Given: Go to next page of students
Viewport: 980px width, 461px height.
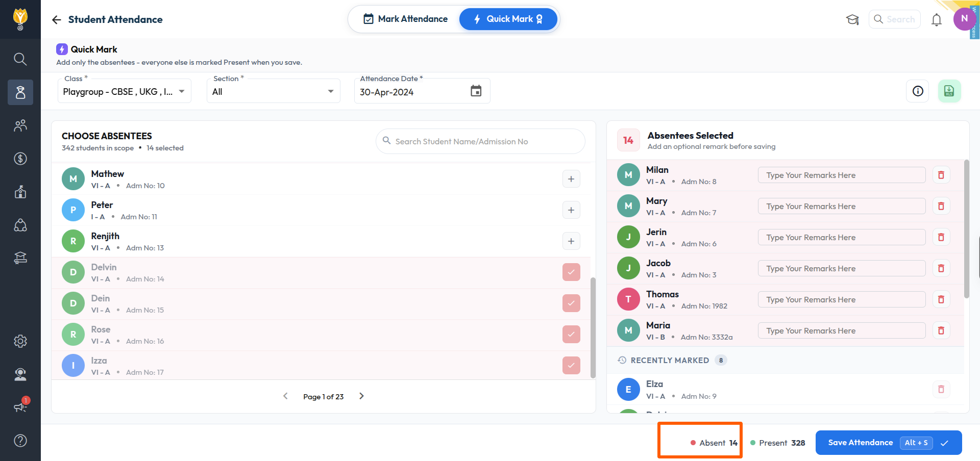Looking at the screenshot, I should (361, 396).
